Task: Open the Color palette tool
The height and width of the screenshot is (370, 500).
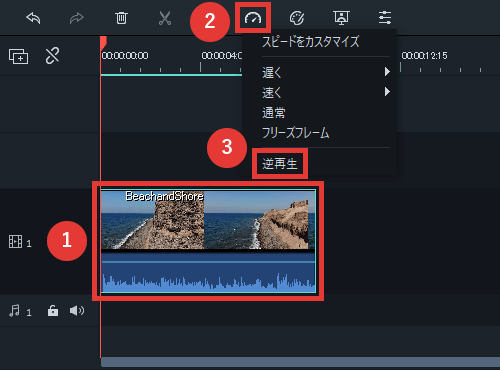Action: point(297,18)
